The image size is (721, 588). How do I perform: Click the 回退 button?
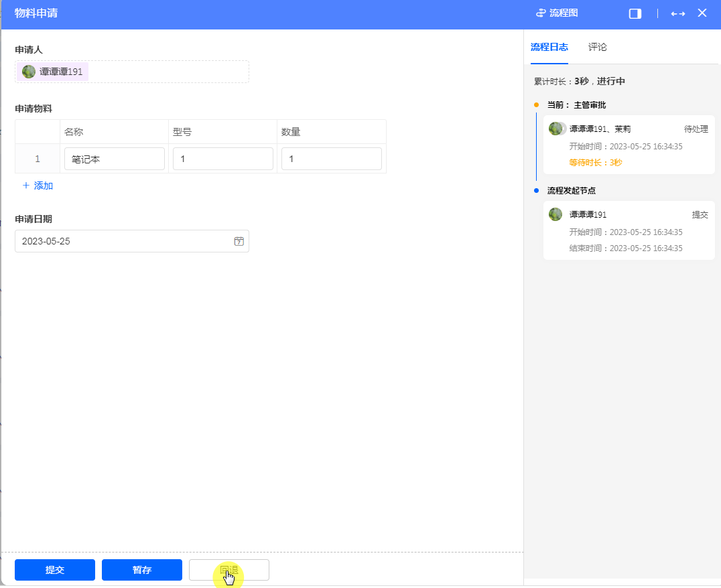click(x=229, y=570)
